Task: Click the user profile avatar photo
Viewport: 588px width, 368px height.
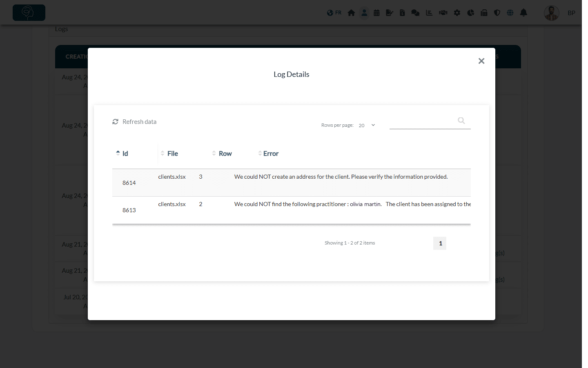Action: 552,13
